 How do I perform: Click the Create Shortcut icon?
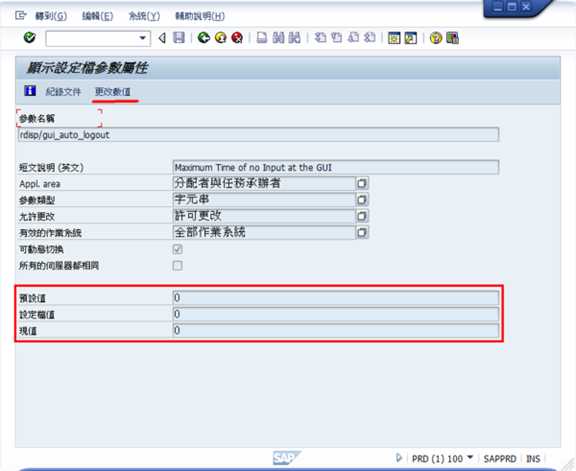coord(411,38)
